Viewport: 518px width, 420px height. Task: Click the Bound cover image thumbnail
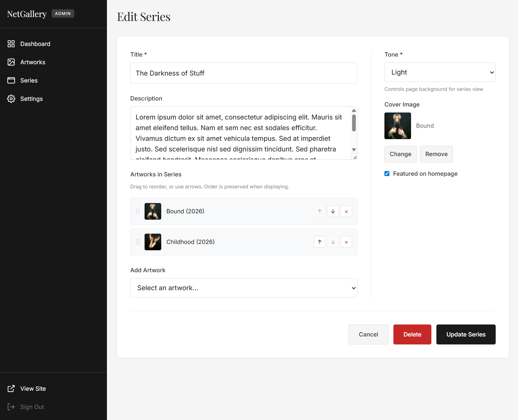coord(397,126)
